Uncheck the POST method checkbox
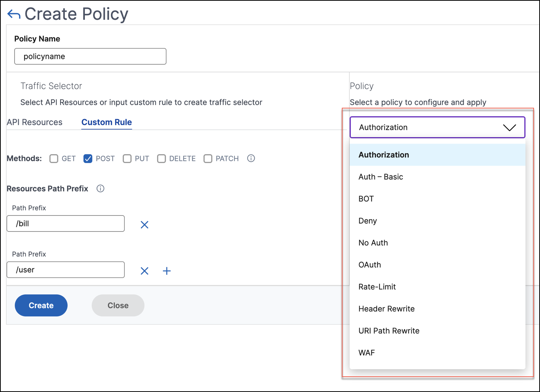 point(88,159)
